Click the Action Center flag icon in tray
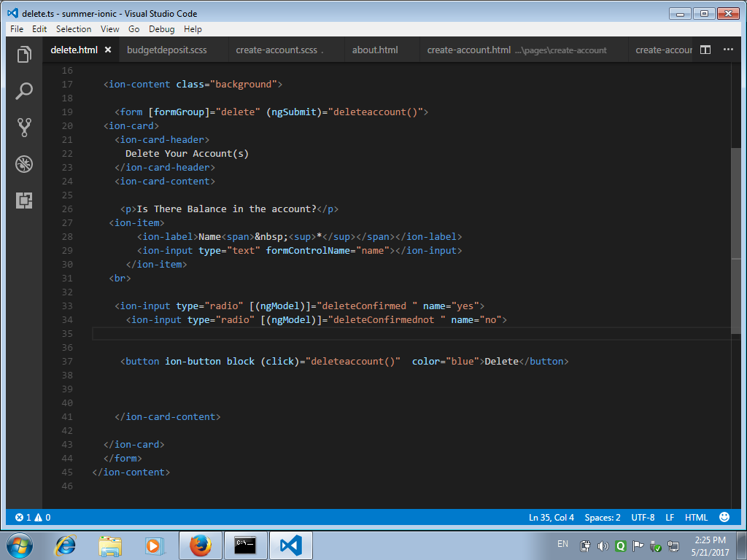This screenshot has height=560, width=747. [x=638, y=545]
